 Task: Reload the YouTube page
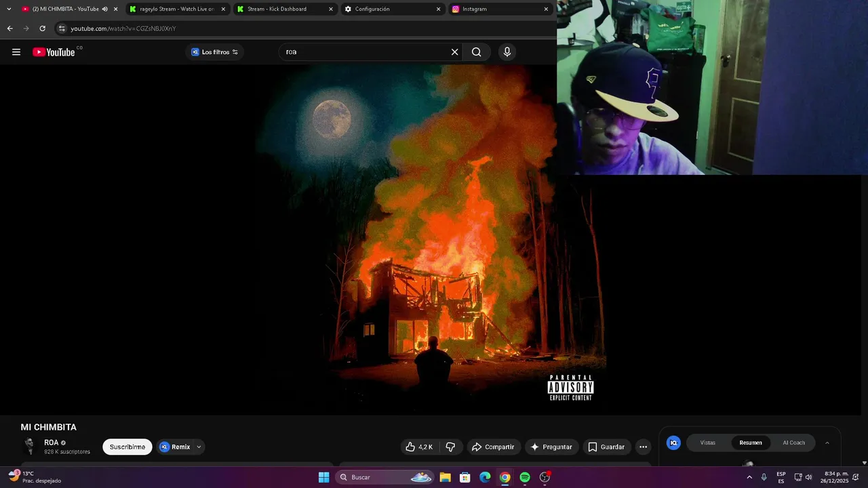(x=42, y=28)
